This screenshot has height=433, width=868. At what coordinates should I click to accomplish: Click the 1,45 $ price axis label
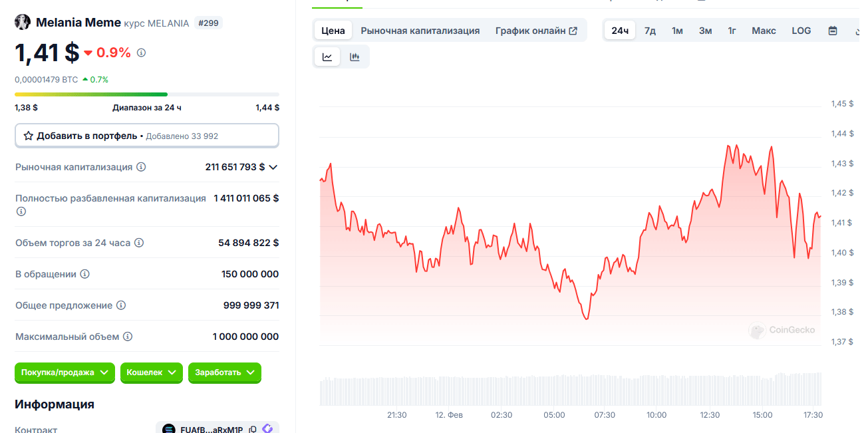[x=841, y=104]
